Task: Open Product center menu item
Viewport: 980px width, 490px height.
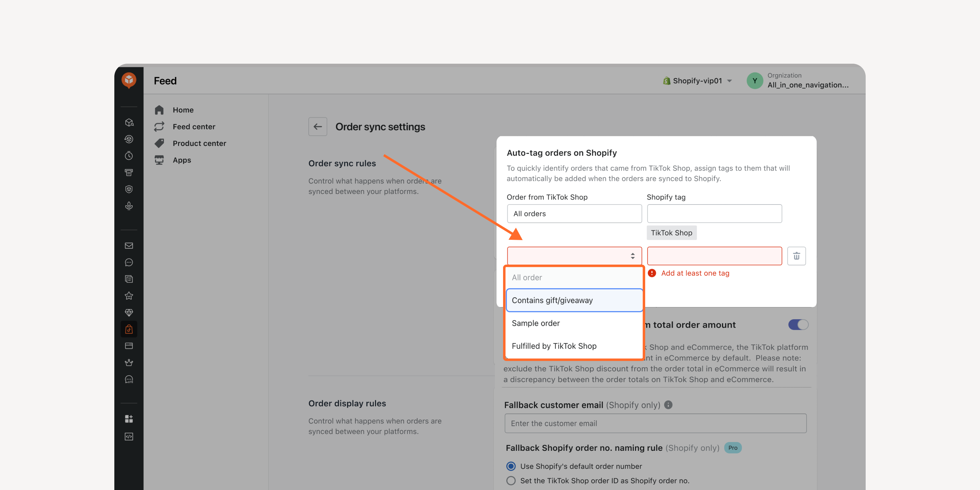Action: pyautogui.click(x=199, y=143)
